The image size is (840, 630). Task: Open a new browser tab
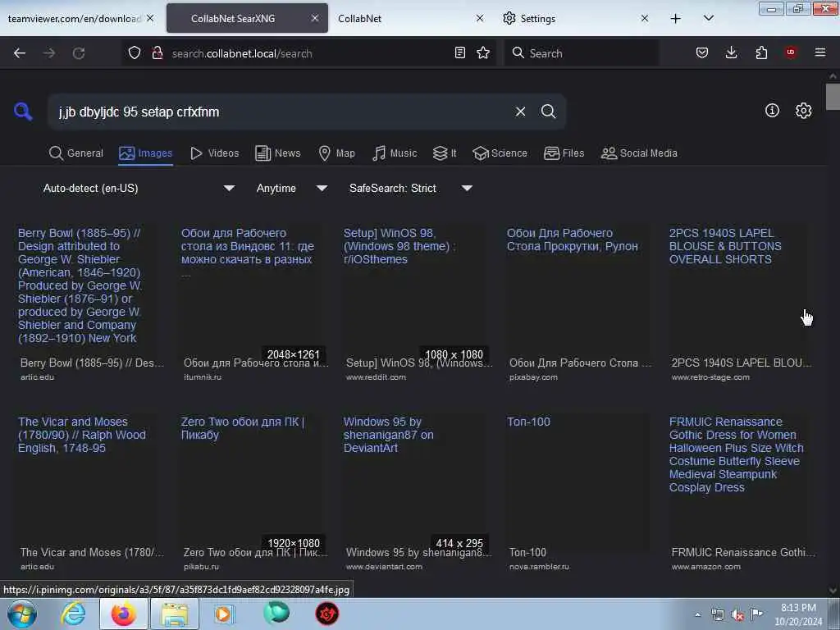tap(676, 18)
